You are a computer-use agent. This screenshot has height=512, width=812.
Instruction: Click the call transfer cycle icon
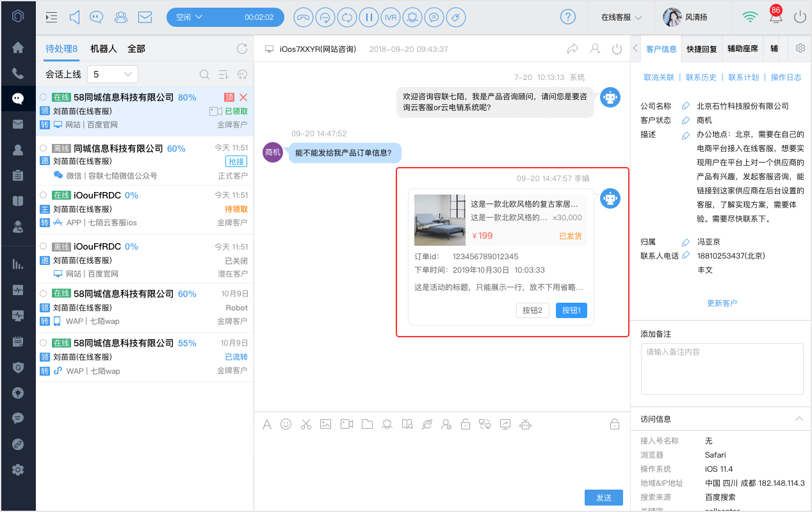(347, 17)
